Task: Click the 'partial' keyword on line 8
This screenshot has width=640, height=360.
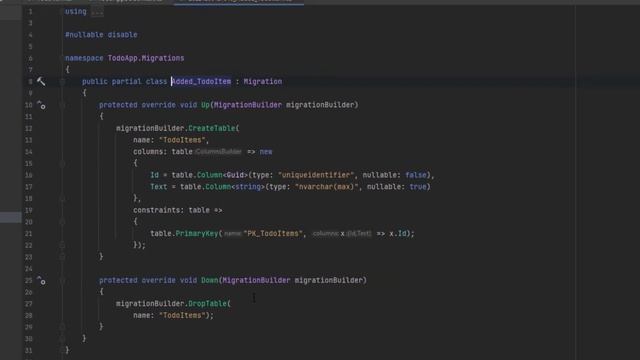Action: (127, 81)
